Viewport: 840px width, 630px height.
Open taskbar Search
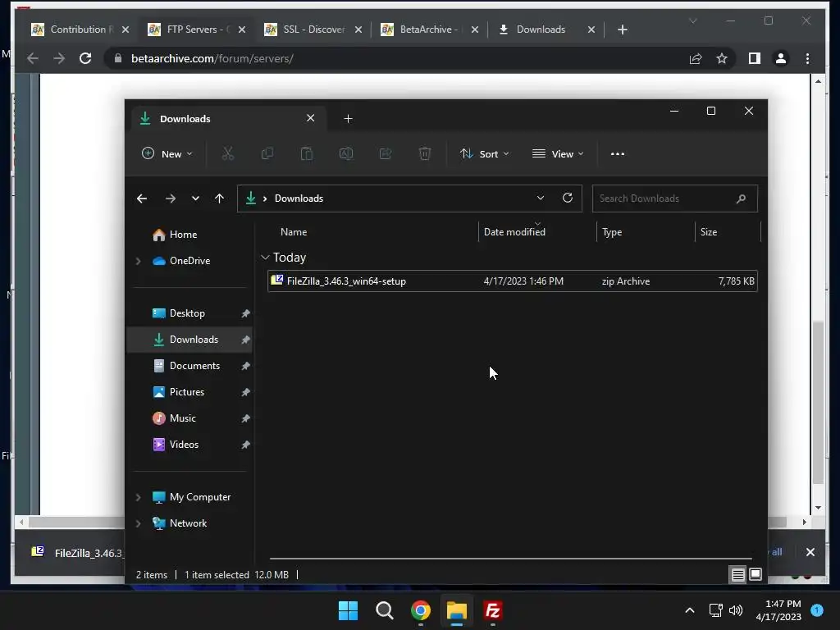385,610
